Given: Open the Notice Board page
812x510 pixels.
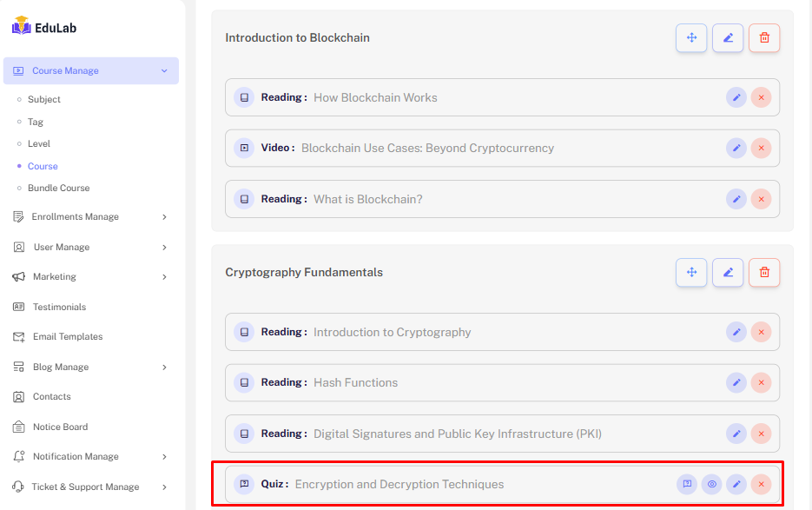Looking at the screenshot, I should pos(60,427).
